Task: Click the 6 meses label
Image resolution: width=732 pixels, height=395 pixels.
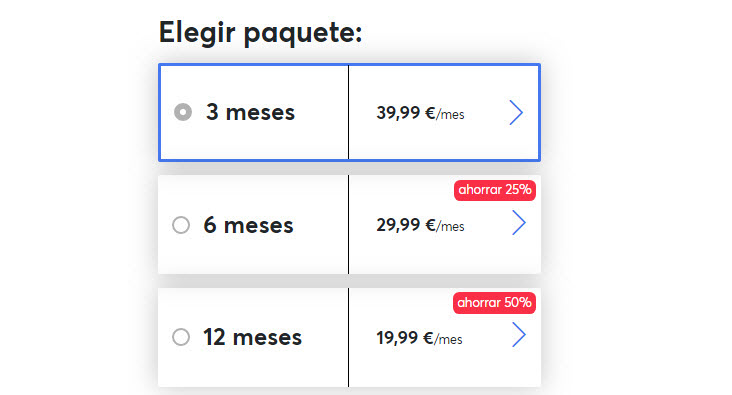Action: coord(248,226)
